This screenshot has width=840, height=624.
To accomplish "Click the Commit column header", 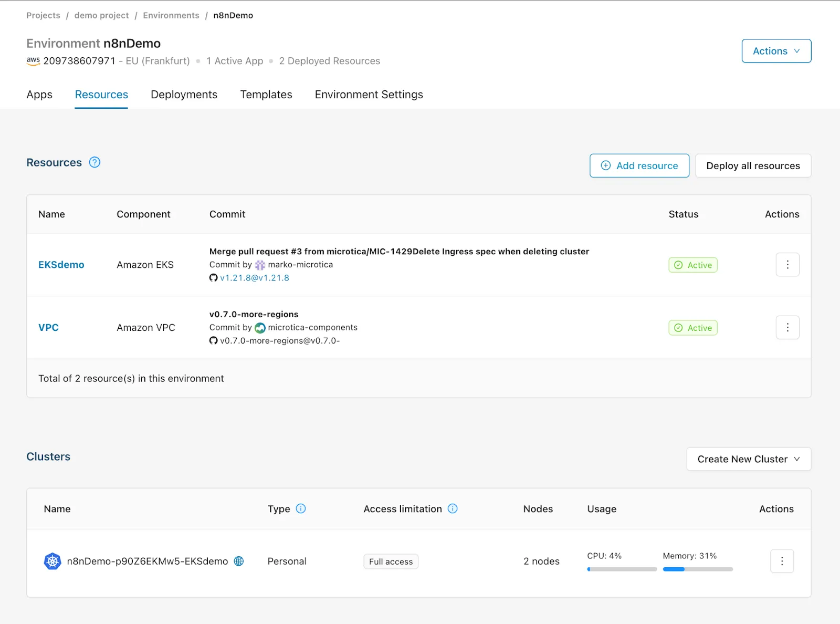I will (227, 214).
